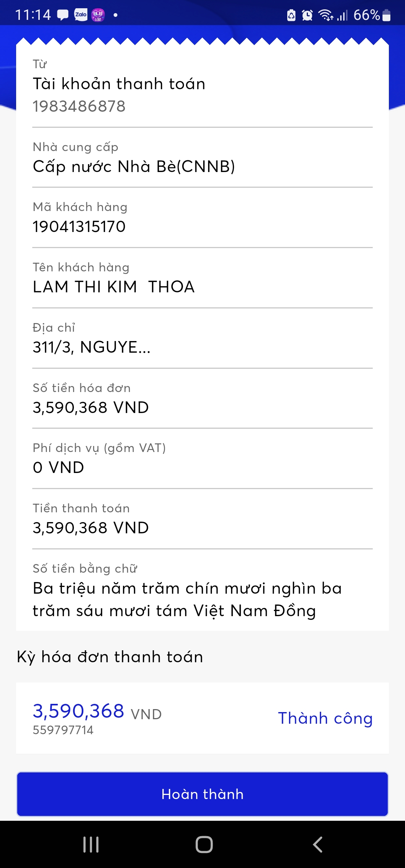Image resolution: width=405 pixels, height=868 pixels.
Task: Select the account number 1983486878
Action: tap(79, 106)
